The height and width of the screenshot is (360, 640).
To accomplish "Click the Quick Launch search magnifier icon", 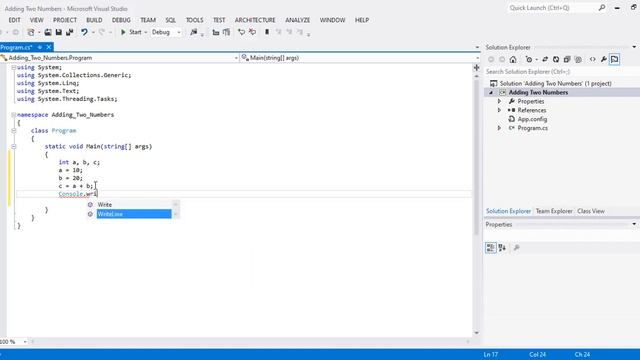I will [602, 8].
